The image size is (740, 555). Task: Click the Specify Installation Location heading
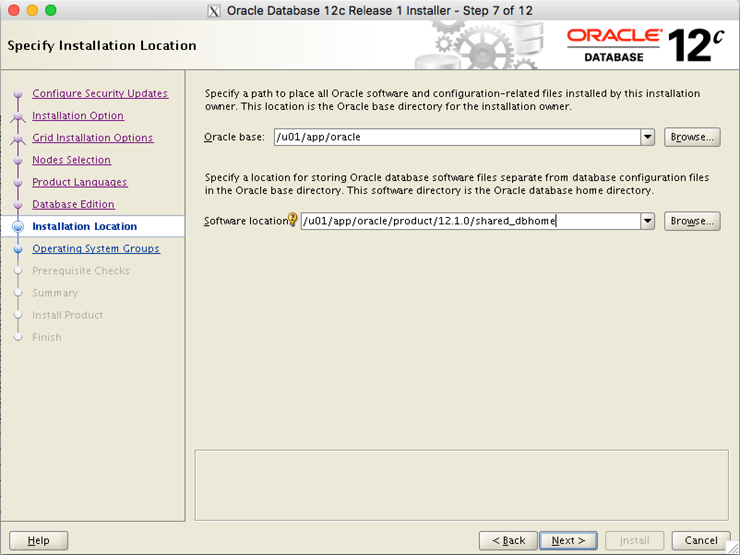[x=102, y=46]
